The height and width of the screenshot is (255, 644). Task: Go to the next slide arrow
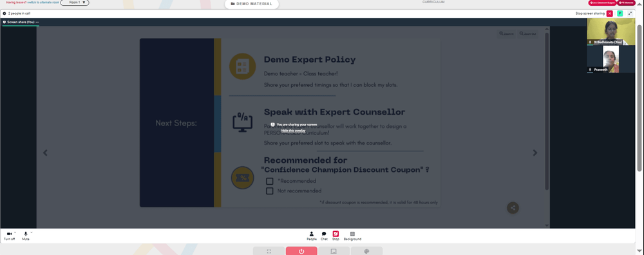pos(535,153)
